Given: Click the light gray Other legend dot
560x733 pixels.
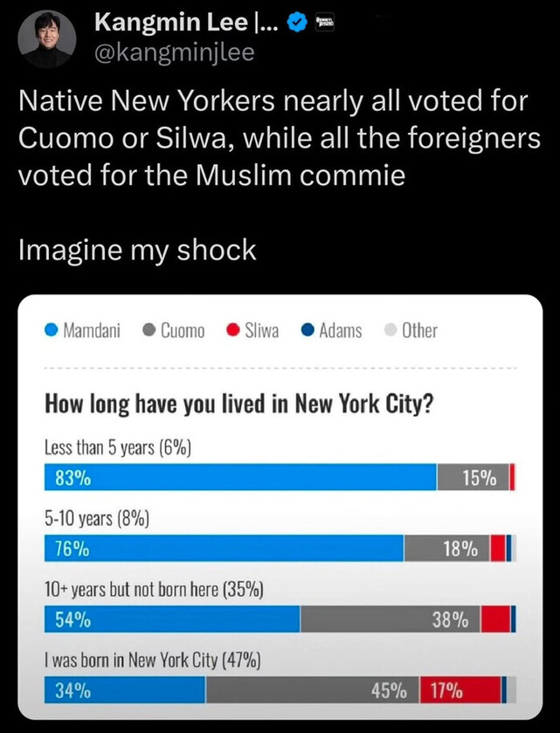Looking at the screenshot, I should [390, 330].
